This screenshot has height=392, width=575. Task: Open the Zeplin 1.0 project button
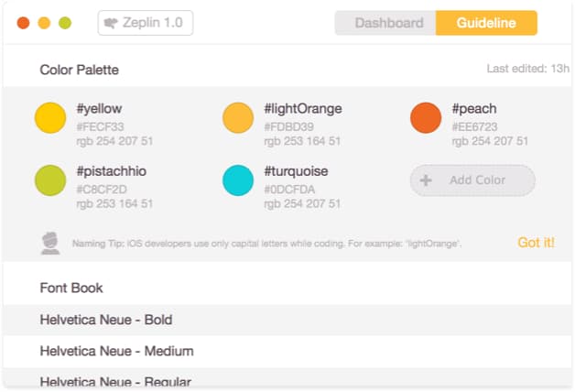[x=146, y=23]
